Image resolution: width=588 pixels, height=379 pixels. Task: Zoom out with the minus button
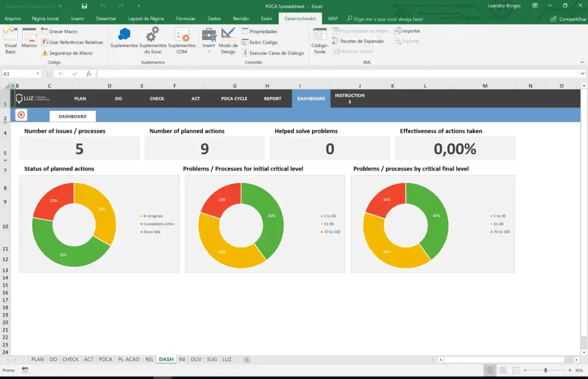tap(525, 370)
